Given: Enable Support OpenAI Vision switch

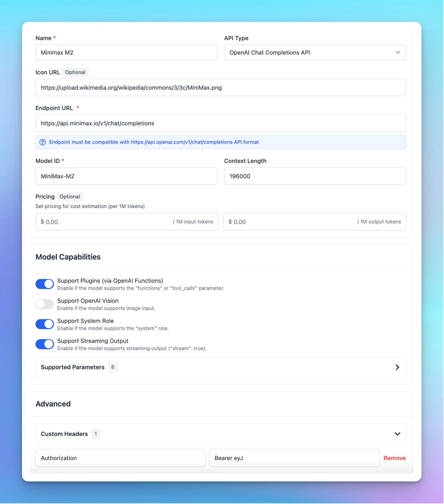Looking at the screenshot, I should 45,304.
